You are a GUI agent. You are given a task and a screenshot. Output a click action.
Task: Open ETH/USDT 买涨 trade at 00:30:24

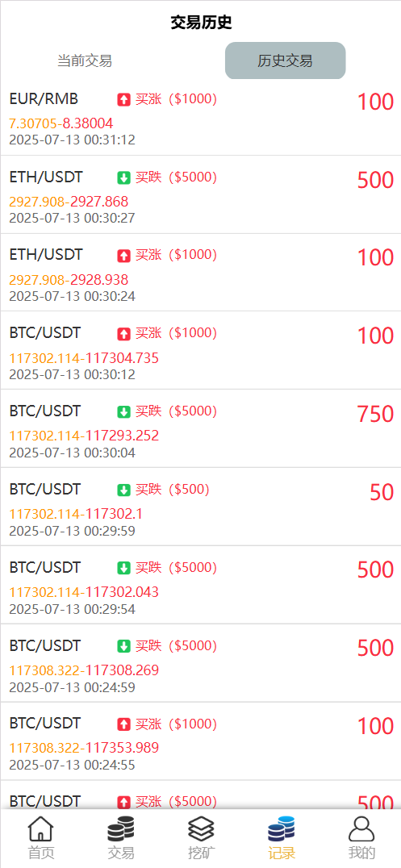pyautogui.click(x=200, y=273)
